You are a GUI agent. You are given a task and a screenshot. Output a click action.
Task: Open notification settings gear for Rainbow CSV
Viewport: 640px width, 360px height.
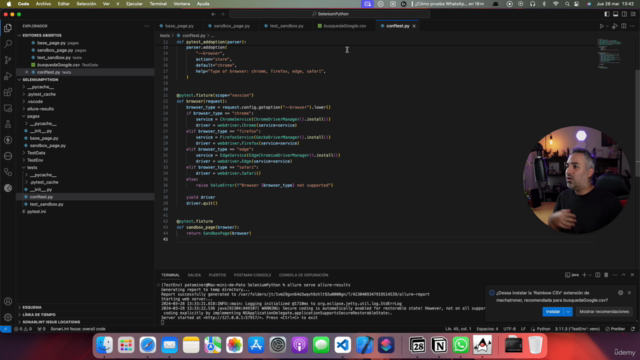[x=620, y=293]
